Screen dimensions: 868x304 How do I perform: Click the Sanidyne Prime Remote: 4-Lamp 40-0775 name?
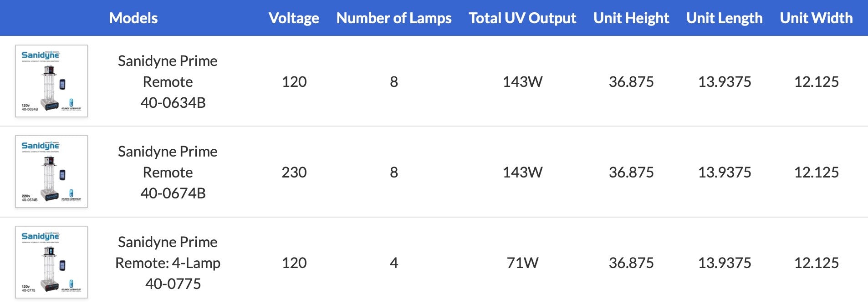pos(168,263)
